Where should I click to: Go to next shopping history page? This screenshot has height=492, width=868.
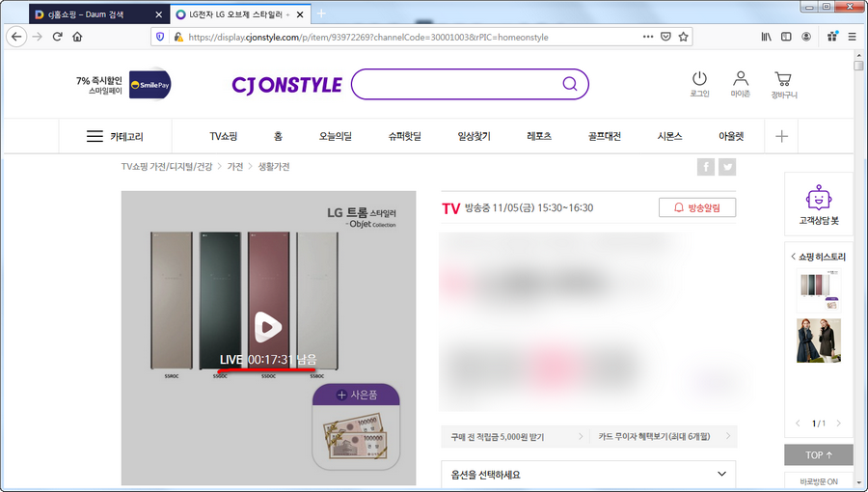tap(839, 424)
